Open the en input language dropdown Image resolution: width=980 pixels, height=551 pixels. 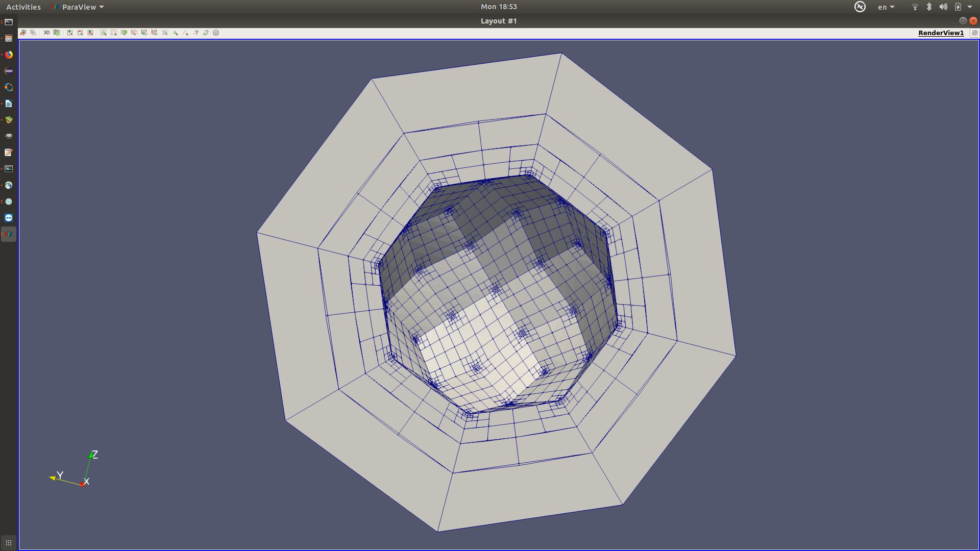tap(886, 7)
